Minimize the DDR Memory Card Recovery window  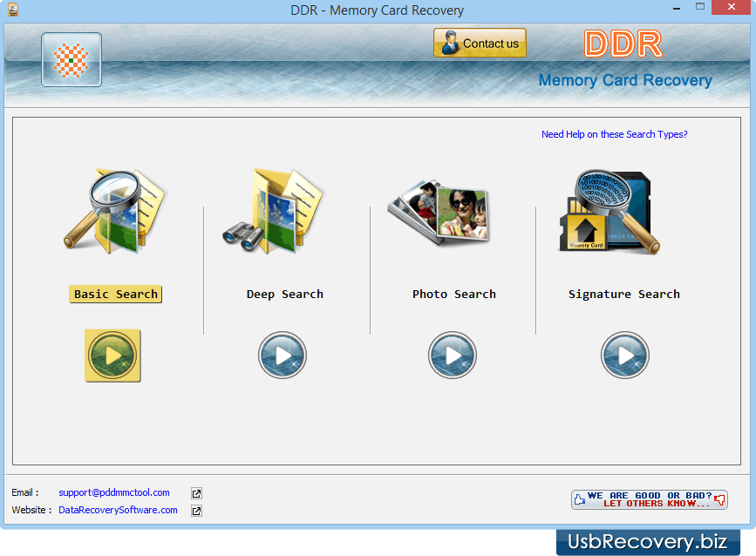point(677,8)
